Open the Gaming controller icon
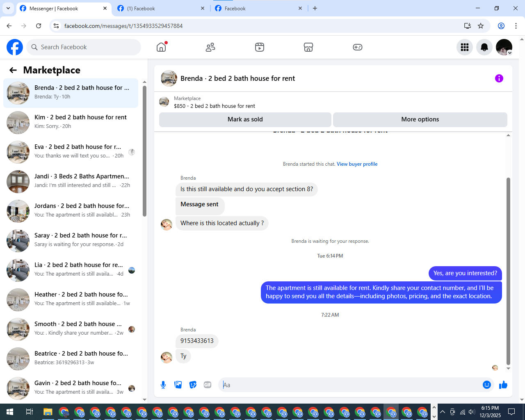Image resolution: width=525 pixels, height=420 pixels. click(358, 47)
